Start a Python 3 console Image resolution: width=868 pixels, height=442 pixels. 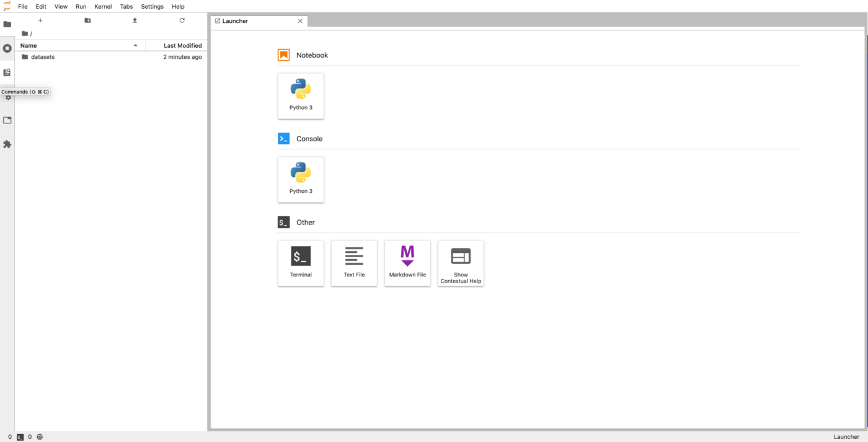pos(301,179)
